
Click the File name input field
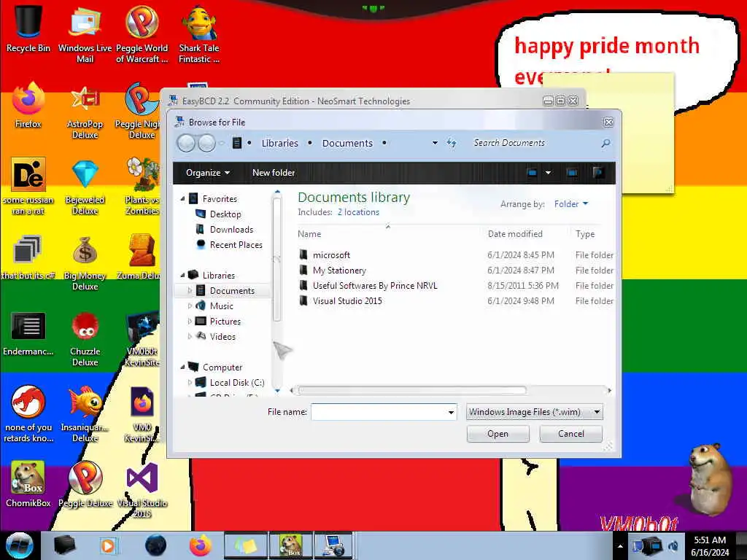coord(384,412)
